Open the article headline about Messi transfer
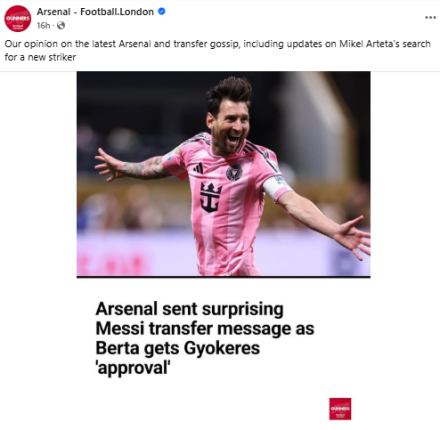 tap(205, 338)
